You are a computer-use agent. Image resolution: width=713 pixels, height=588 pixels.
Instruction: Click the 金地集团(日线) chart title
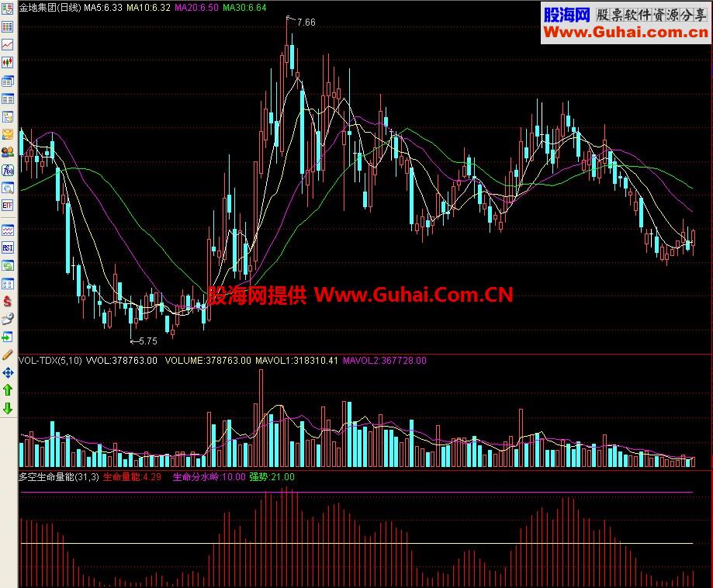(50, 7)
